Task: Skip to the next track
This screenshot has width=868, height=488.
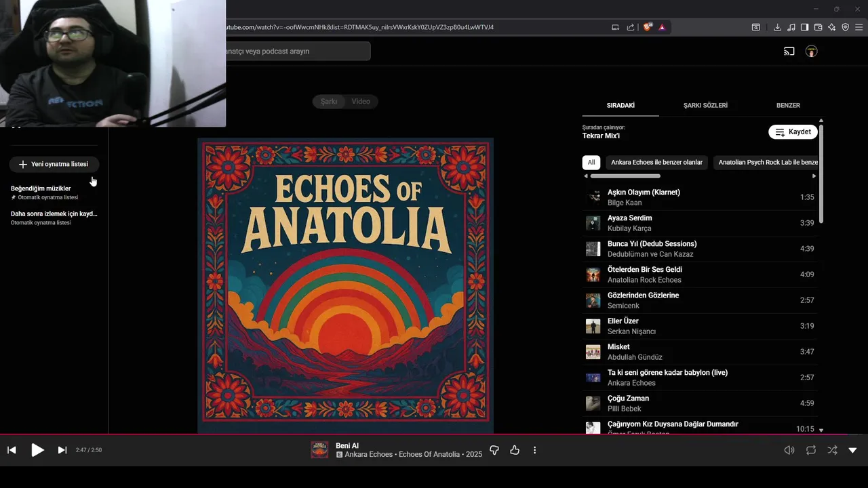Action: click(62, 450)
